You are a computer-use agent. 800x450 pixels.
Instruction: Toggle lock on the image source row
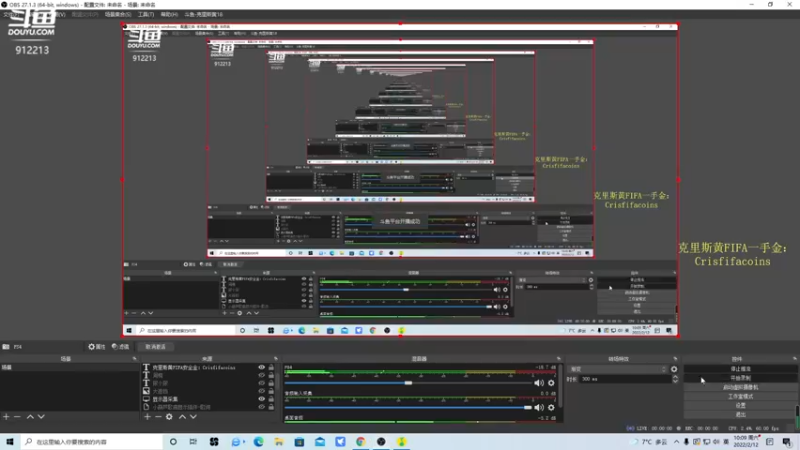coord(271,391)
